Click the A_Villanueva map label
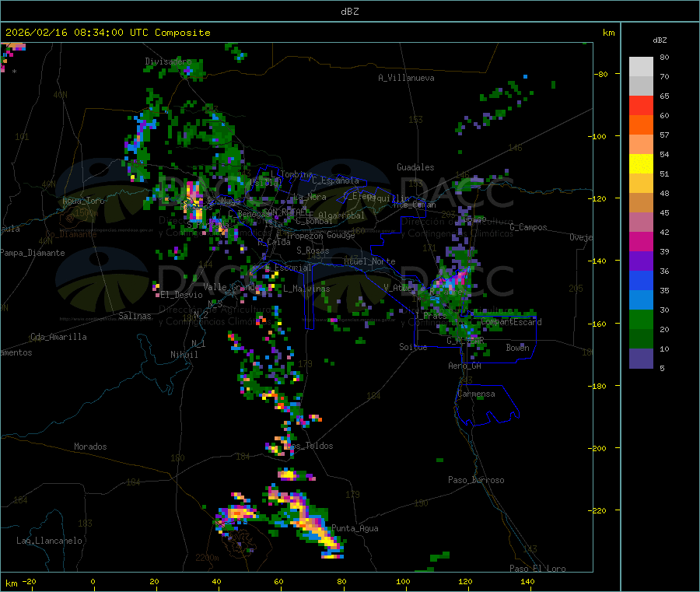Viewport: 700px width, 592px height. (x=406, y=78)
